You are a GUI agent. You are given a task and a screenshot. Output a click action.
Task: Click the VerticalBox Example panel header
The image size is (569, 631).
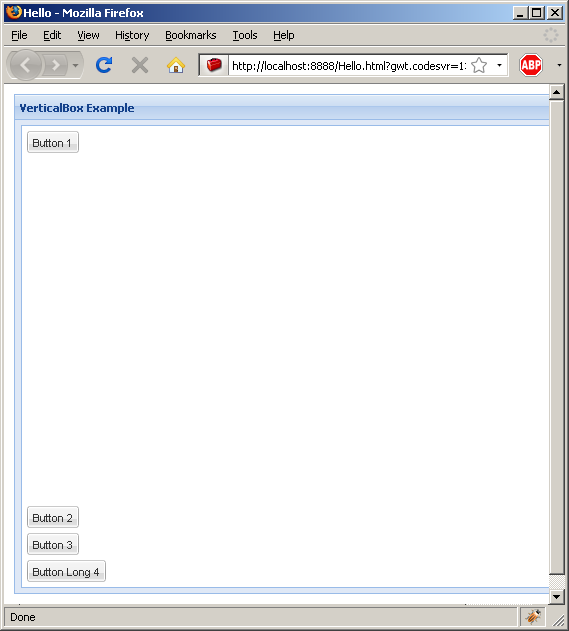[282, 108]
